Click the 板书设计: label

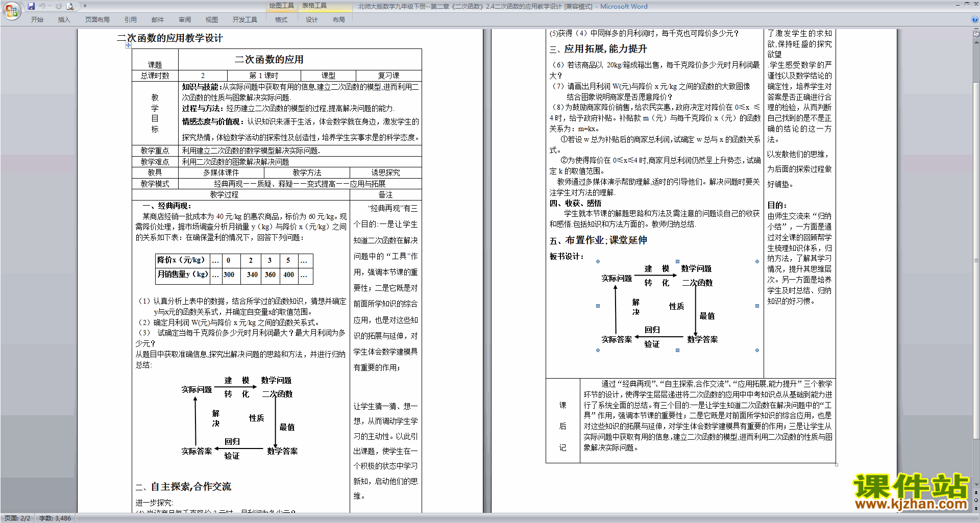tap(567, 256)
